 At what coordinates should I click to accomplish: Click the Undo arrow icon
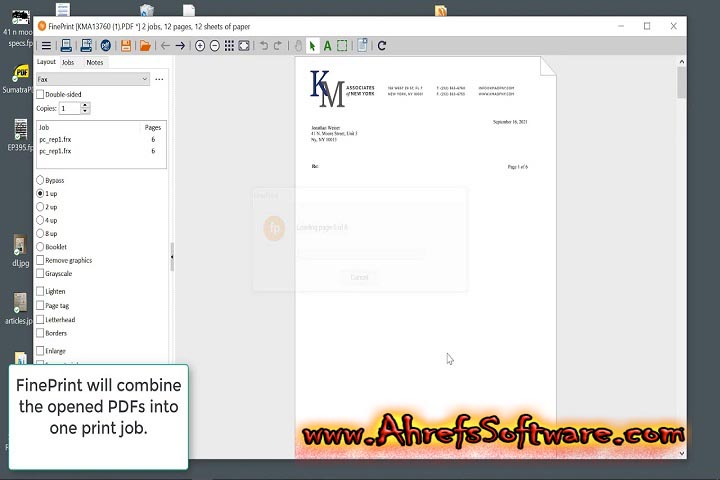(x=264, y=45)
